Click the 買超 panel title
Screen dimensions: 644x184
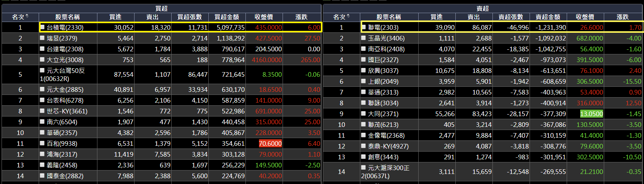tap(161, 8)
